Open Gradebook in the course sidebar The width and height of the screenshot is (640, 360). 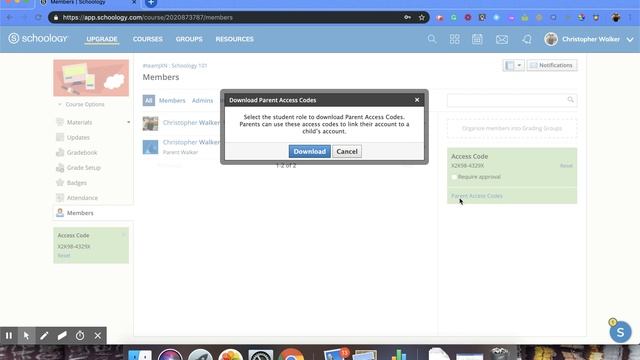click(82, 153)
